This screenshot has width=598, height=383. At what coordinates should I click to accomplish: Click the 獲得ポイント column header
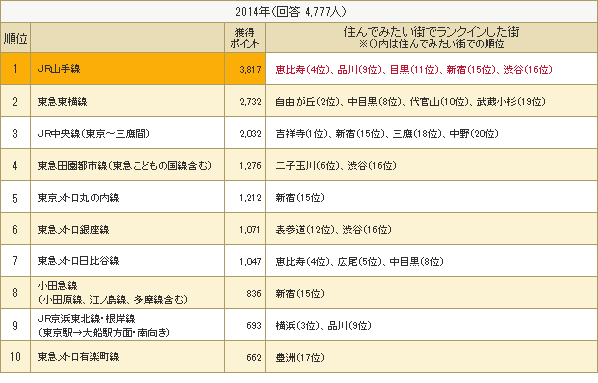(245, 38)
